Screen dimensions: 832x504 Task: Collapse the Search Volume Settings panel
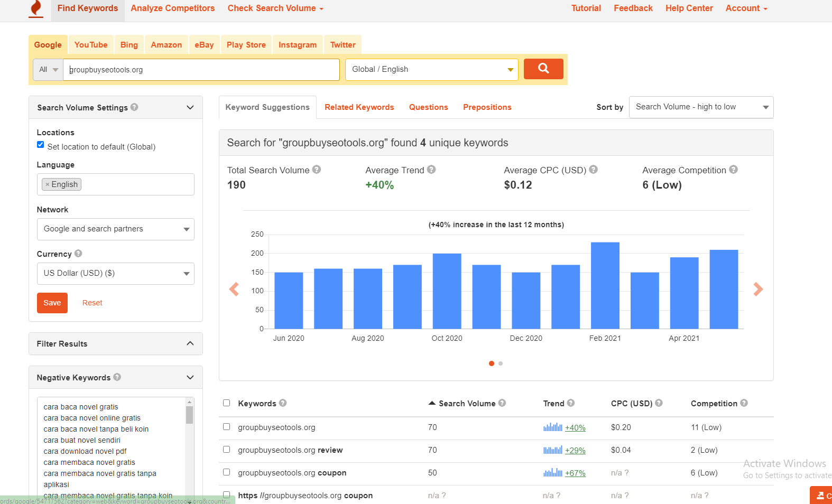pyautogui.click(x=190, y=107)
